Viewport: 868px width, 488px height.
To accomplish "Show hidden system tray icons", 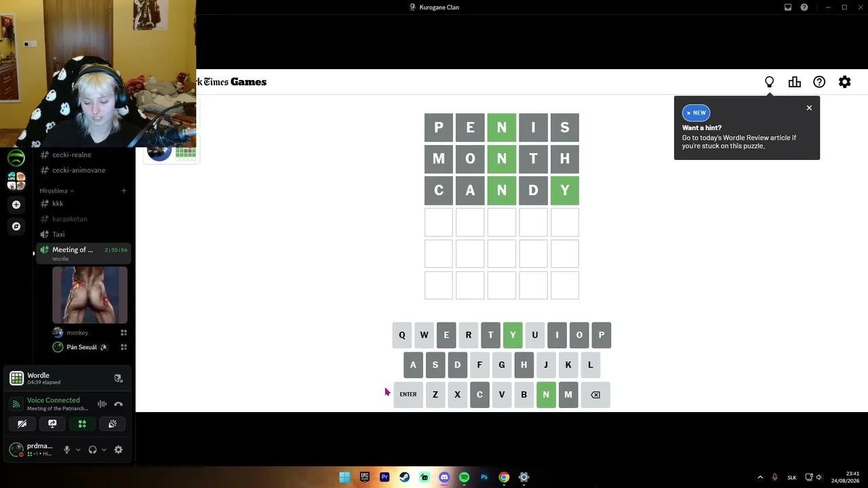I will (760, 477).
